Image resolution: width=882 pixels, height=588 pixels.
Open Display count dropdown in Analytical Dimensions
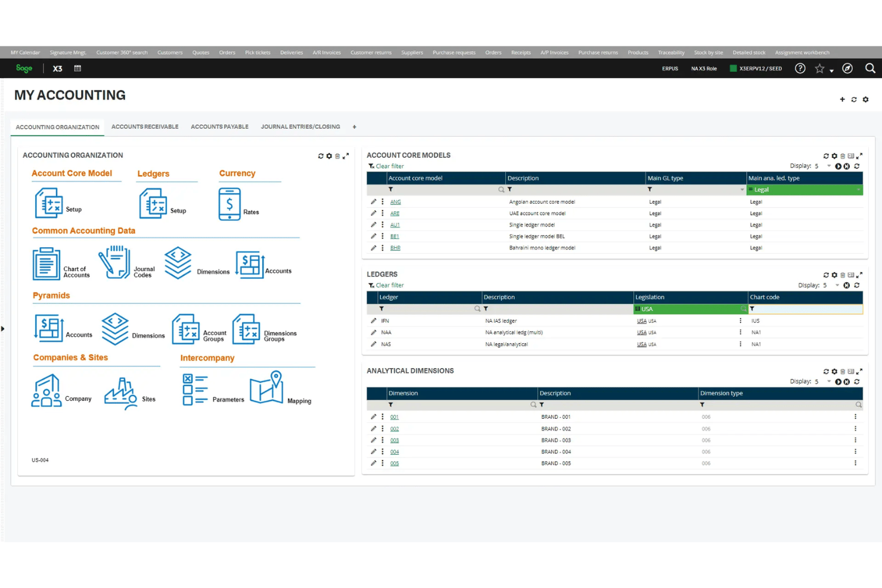(x=828, y=382)
